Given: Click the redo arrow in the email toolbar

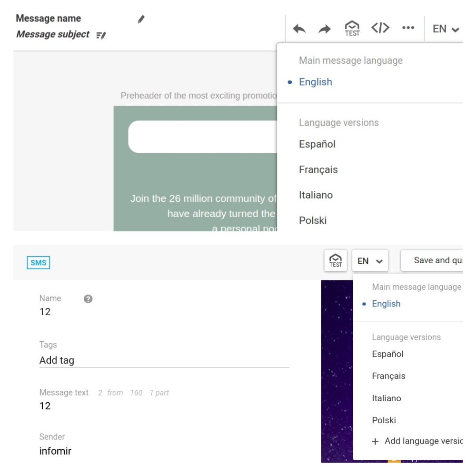Looking at the screenshot, I should pos(325,29).
